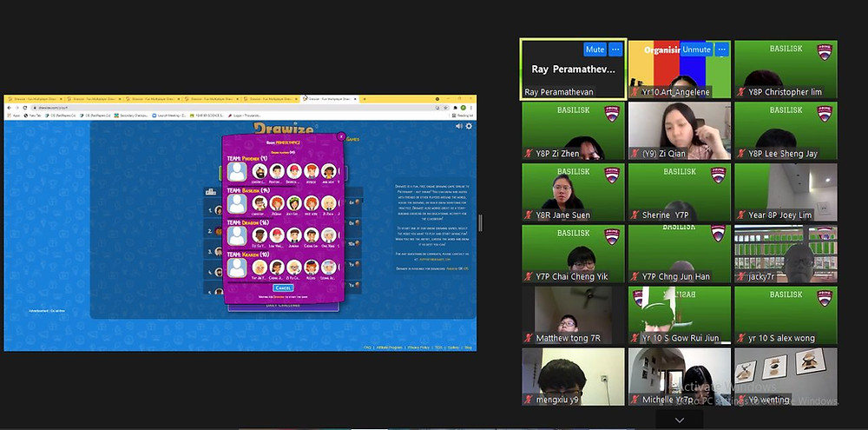Click muted mic icon for yr 10 S alex wong
The image size is (868, 430).
tap(740, 339)
